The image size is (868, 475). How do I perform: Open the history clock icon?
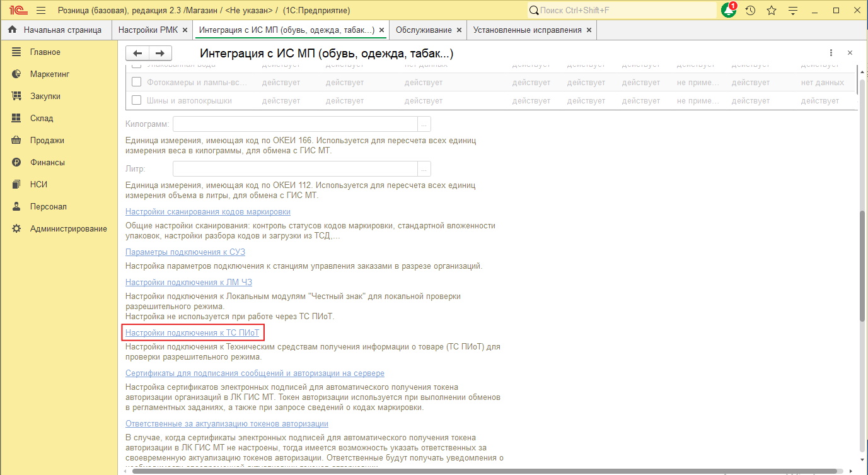click(x=750, y=10)
